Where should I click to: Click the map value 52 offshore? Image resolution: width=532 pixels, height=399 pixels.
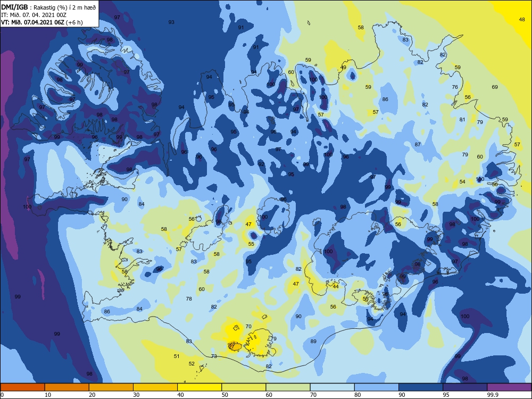(192, 363)
